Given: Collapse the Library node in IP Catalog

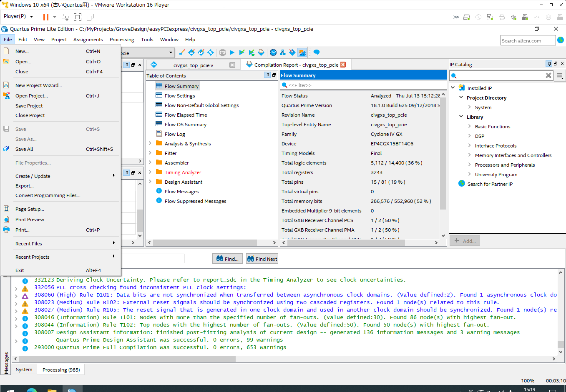Looking at the screenshot, I should coord(461,117).
